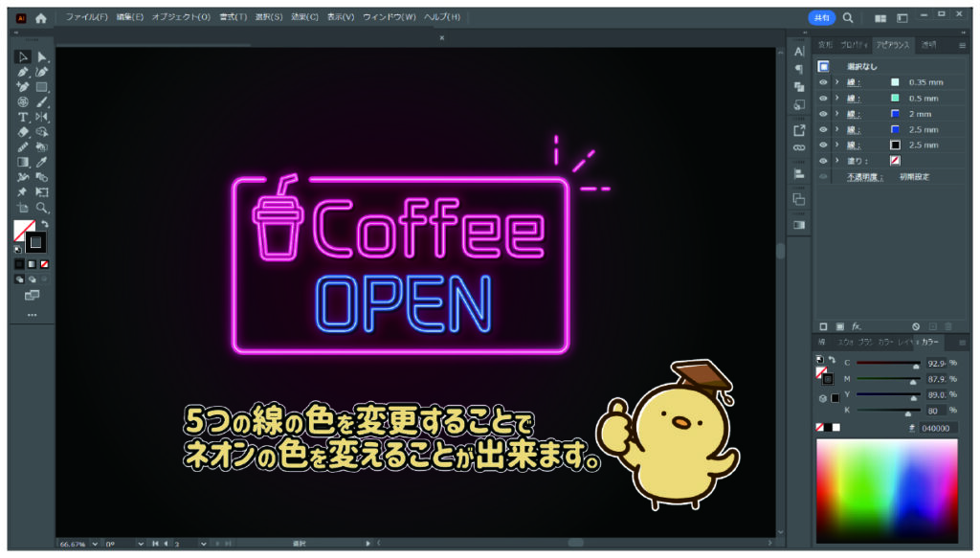Open the ファイル(F) menu
980x558 pixels.
pos(87,17)
